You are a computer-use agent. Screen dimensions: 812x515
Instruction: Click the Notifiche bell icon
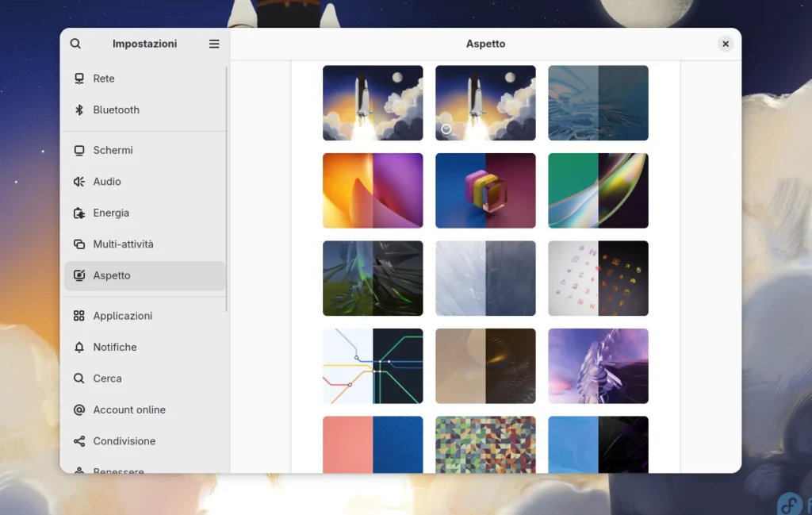pyautogui.click(x=79, y=348)
